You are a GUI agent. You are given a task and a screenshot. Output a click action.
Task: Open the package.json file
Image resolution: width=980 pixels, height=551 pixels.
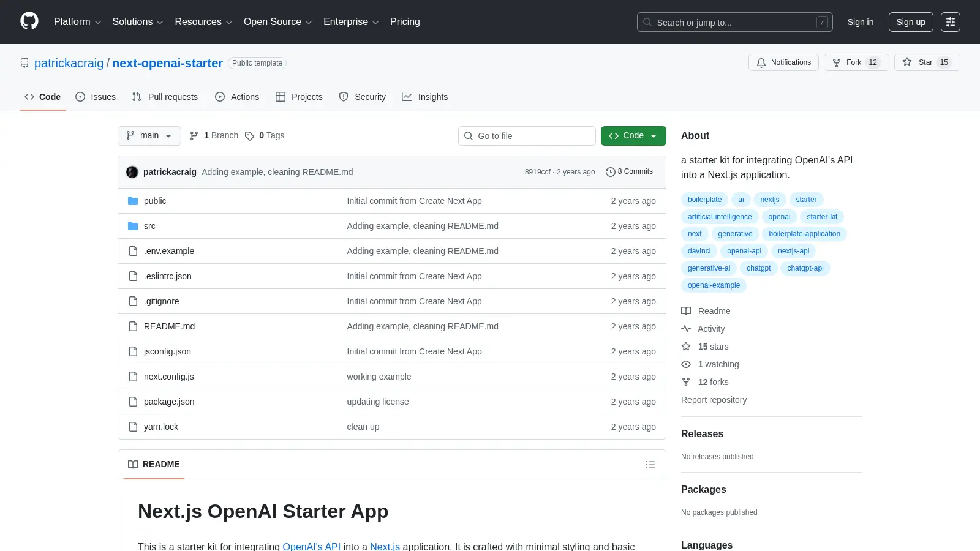pyautogui.click(x=169, y=402)
